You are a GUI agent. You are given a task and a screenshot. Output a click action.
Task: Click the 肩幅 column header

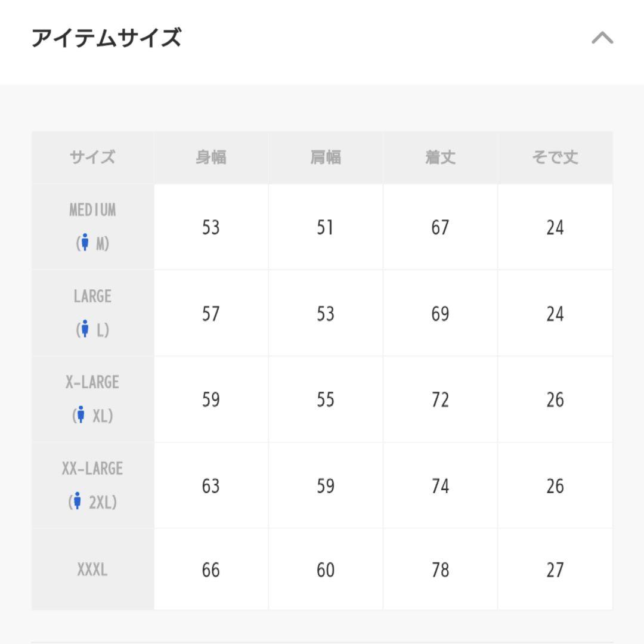click(x=326, y=157)
